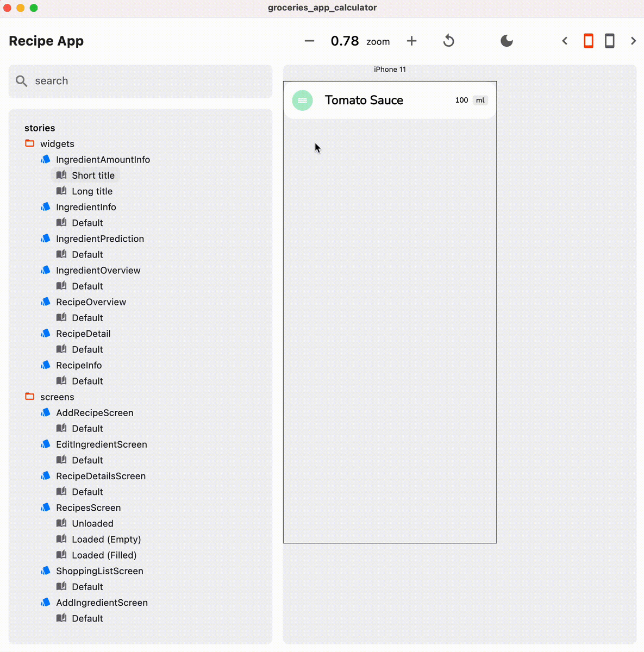Collapse the widgets folder
The height and width of the screenshot is (652, 644).
(57, 143)
